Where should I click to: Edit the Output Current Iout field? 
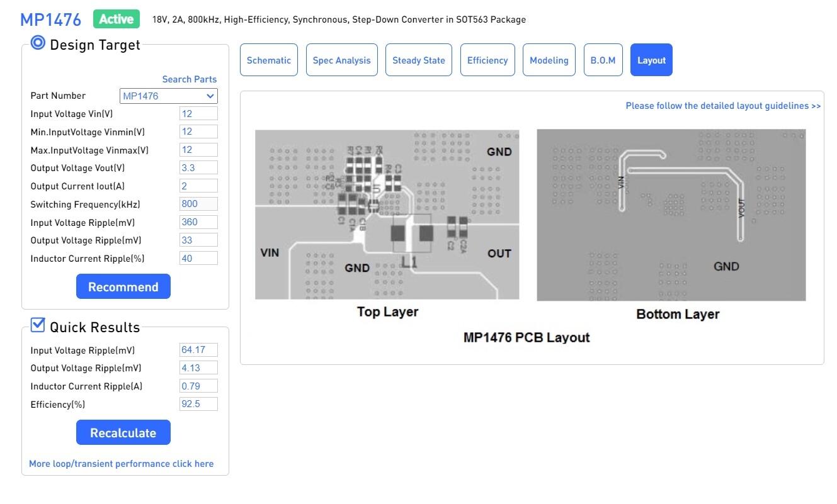click(x=198, y=186)
